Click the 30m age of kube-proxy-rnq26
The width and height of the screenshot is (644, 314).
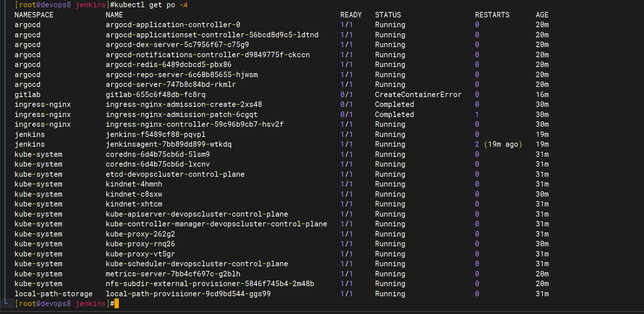coord(542,244)
